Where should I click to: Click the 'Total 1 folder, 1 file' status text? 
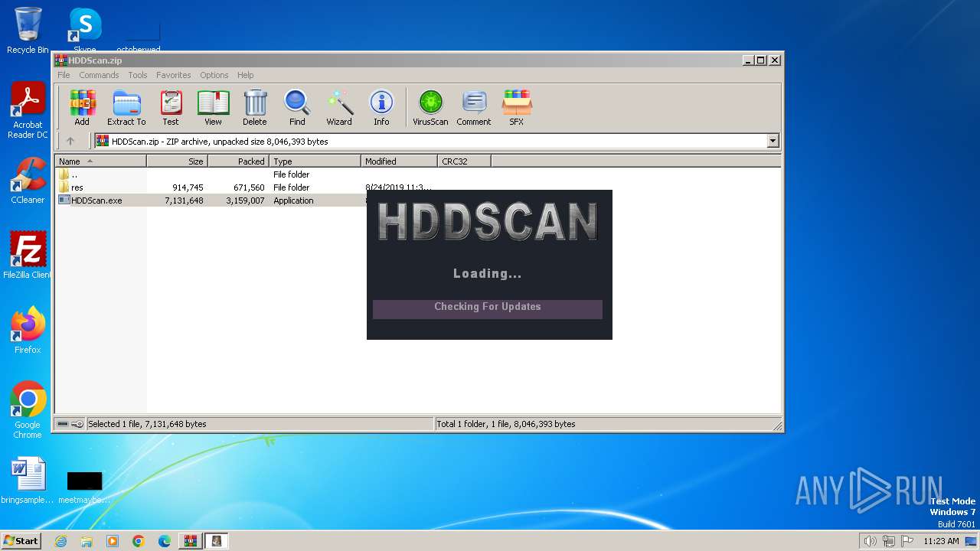click(506, 424)
